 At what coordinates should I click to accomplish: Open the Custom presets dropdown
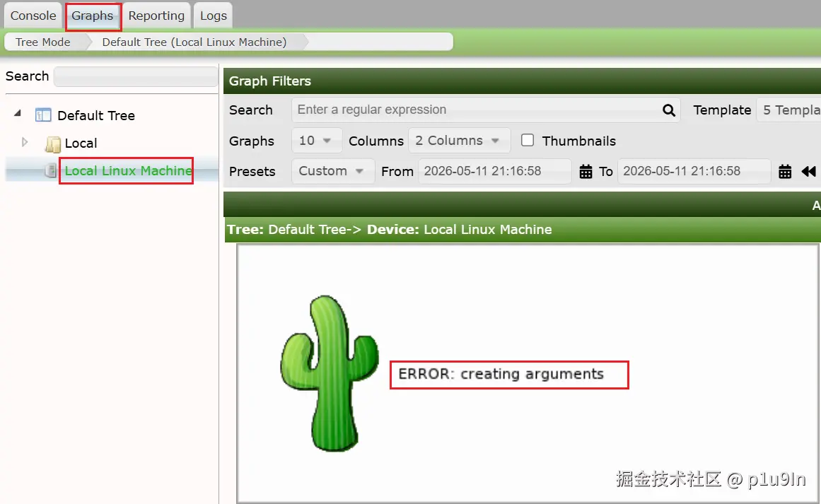332,171
